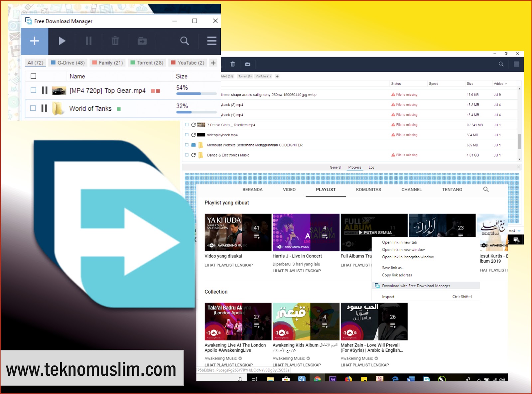Image resolution: width=532 pixels, height=394 pixels.
Task: Open the VIDEO tab on YouTube channel
Action: 289,190
